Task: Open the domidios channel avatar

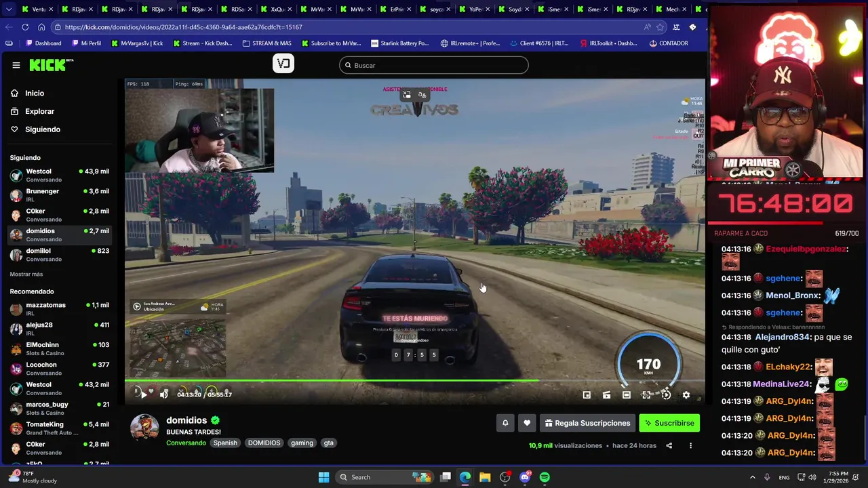Action: click(x=144, y=428)
